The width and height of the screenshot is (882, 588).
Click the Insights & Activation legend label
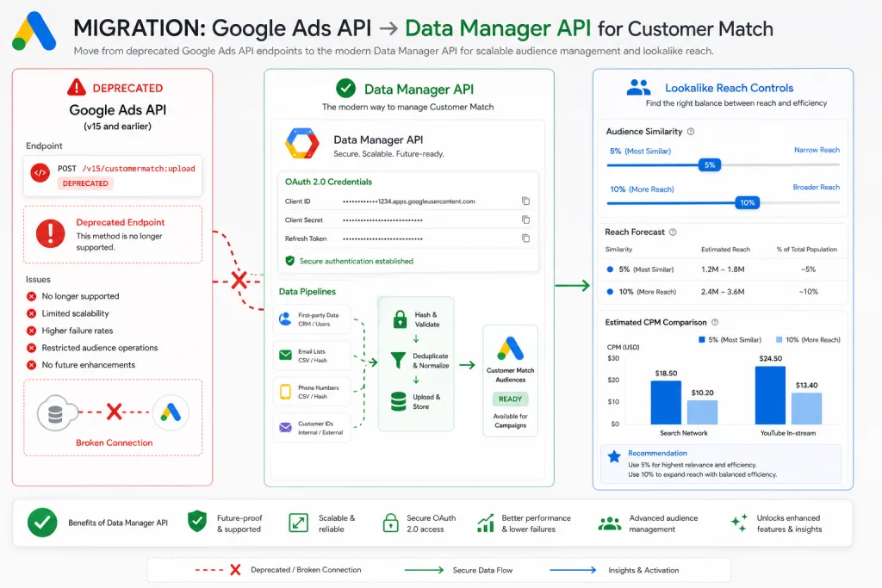(643, 570)
